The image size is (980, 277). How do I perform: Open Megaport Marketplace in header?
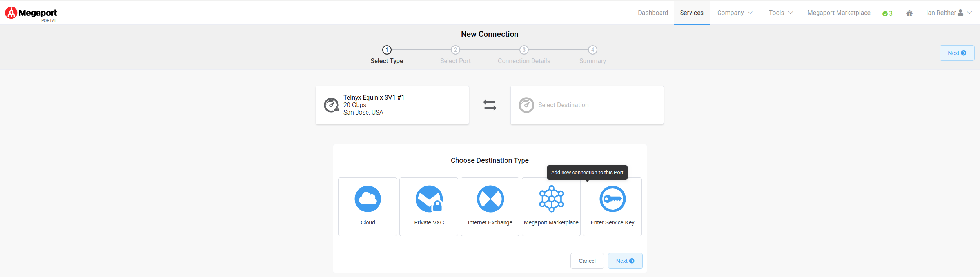click(839, 13)
